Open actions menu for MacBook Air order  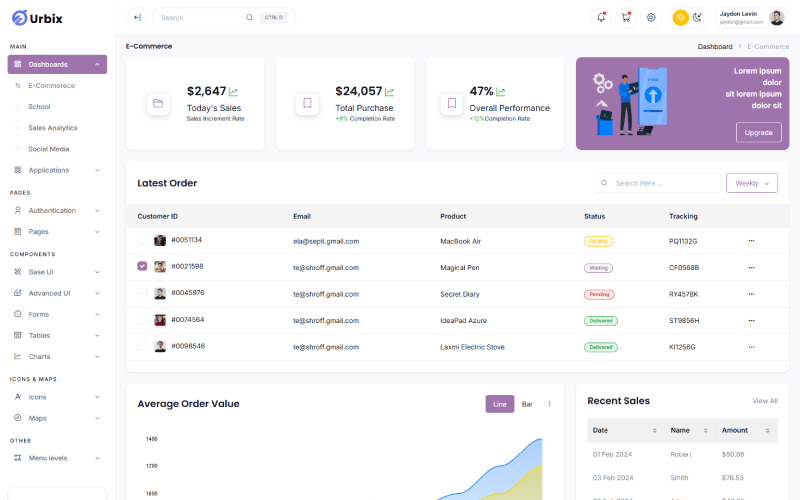tap(751, 241)
